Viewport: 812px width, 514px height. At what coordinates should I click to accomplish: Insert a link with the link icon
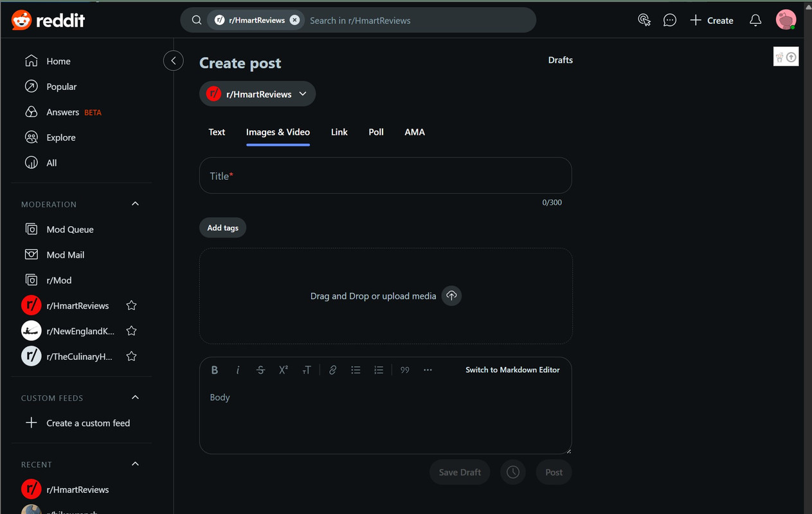332,370
